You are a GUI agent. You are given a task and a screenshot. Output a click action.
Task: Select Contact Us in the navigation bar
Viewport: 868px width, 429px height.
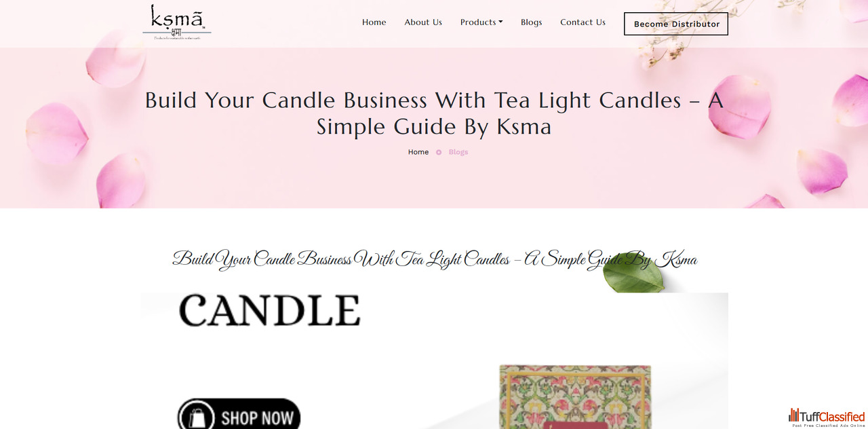tap(583, 22)
